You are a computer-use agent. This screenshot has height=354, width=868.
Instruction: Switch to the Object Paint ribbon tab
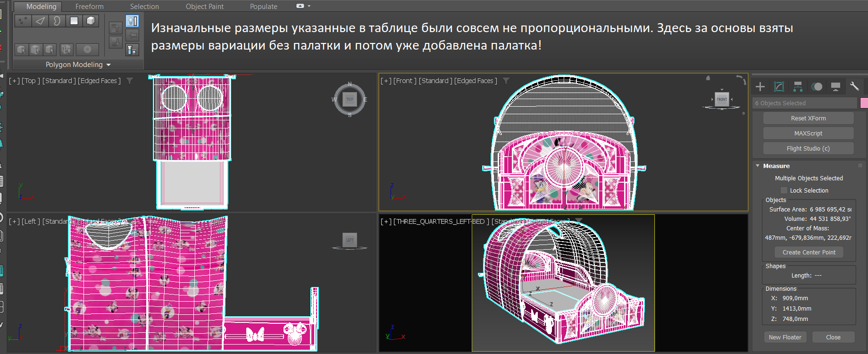[205, 7]
